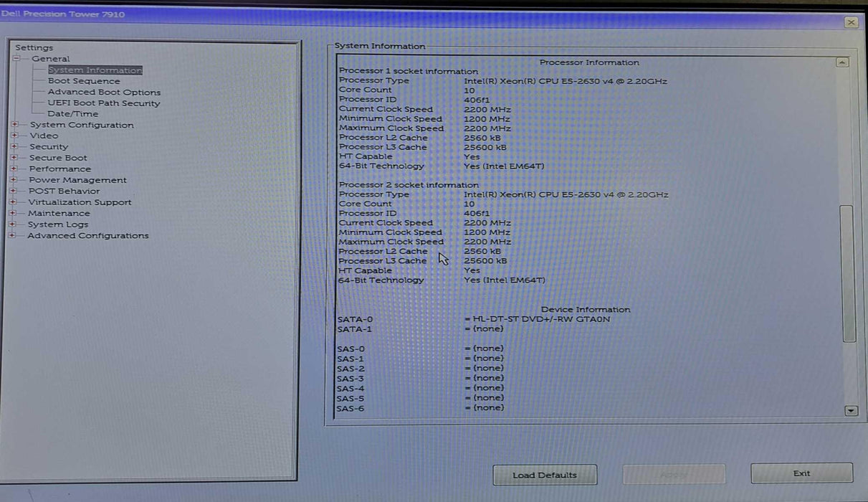Screen dimensions: 868x502
Task: Expand the Maintenance node
Action: (12, 213)
